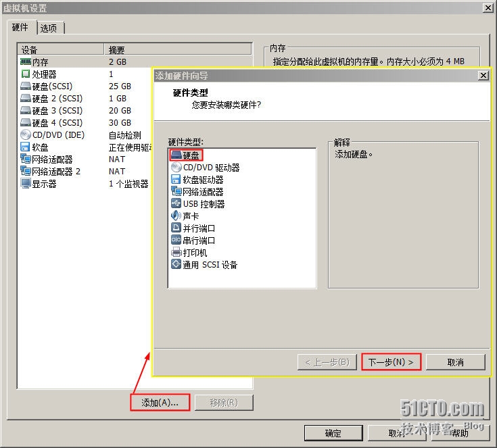This screenshot has width=497, height=448.
Task: Select NAT summary for 网络适配器 2
Action: click(117, 172)
